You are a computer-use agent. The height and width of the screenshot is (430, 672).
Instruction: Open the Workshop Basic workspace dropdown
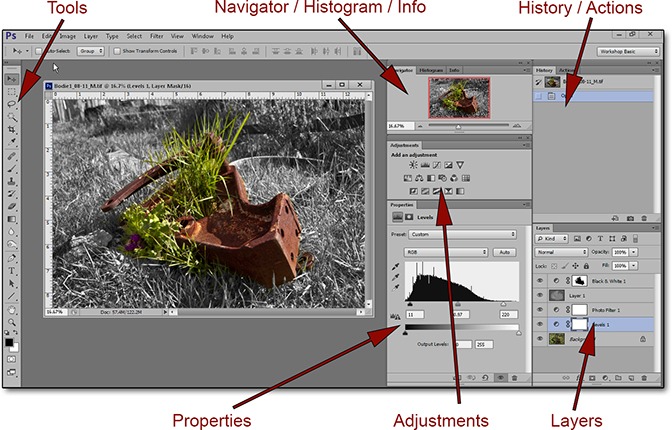click(x=628, y=51)
